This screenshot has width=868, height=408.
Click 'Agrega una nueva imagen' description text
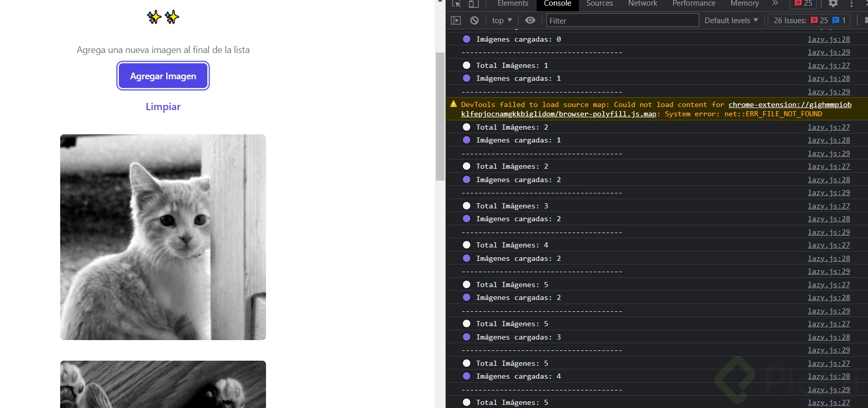click(x=163, y=50)
